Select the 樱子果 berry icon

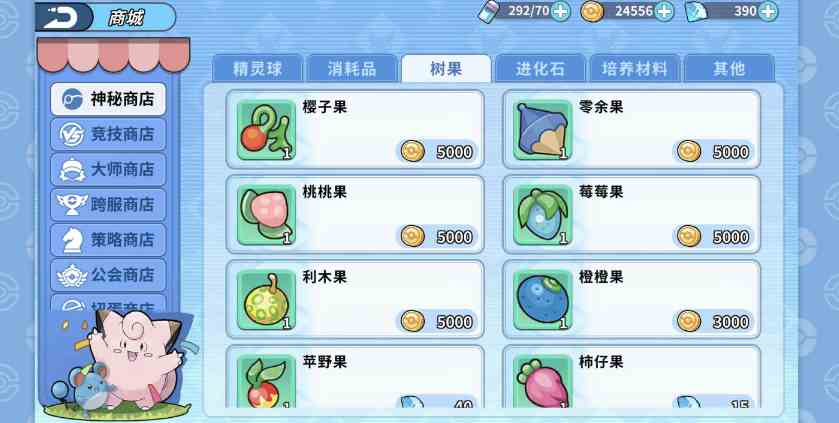(x=266, y=130)
